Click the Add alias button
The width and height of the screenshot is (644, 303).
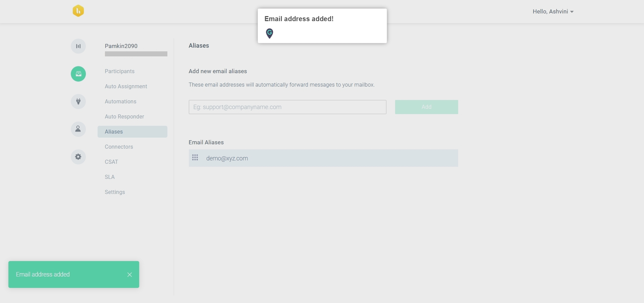(426, 107)
